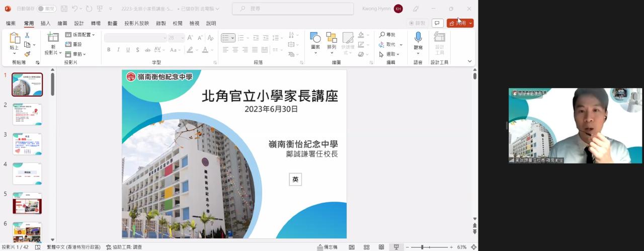Click the 錄製 record button

click(x=418, y=23)
